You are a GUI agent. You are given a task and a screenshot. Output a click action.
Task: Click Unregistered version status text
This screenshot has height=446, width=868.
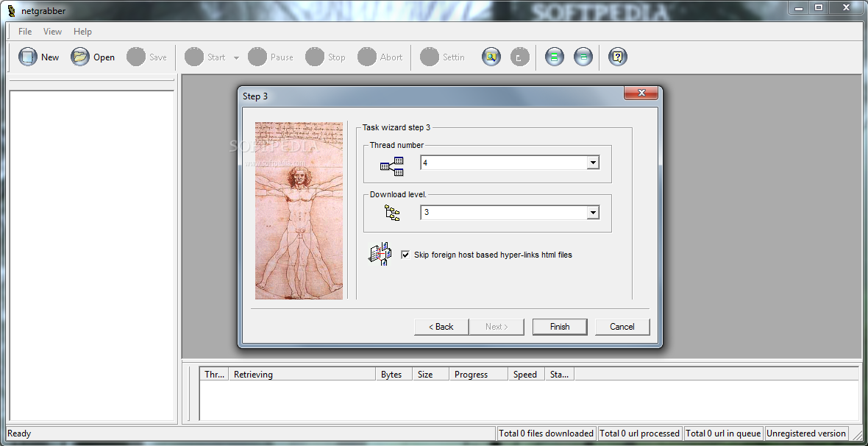coord(806,433)
